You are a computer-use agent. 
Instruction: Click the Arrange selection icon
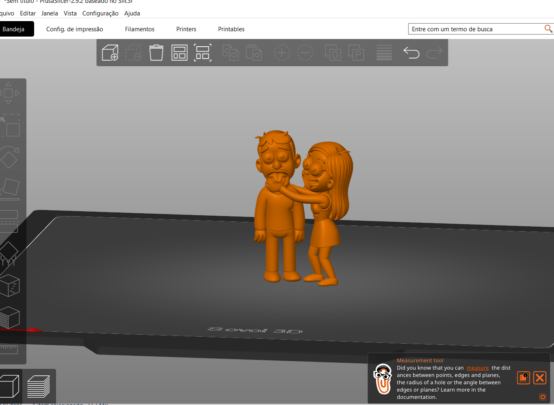coord(203,53)
